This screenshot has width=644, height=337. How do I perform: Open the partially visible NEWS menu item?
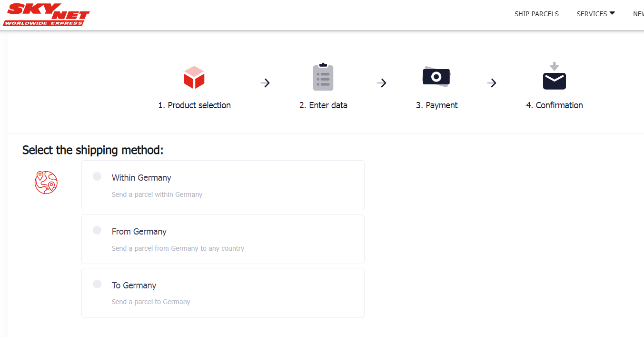[x=638, y=14]
